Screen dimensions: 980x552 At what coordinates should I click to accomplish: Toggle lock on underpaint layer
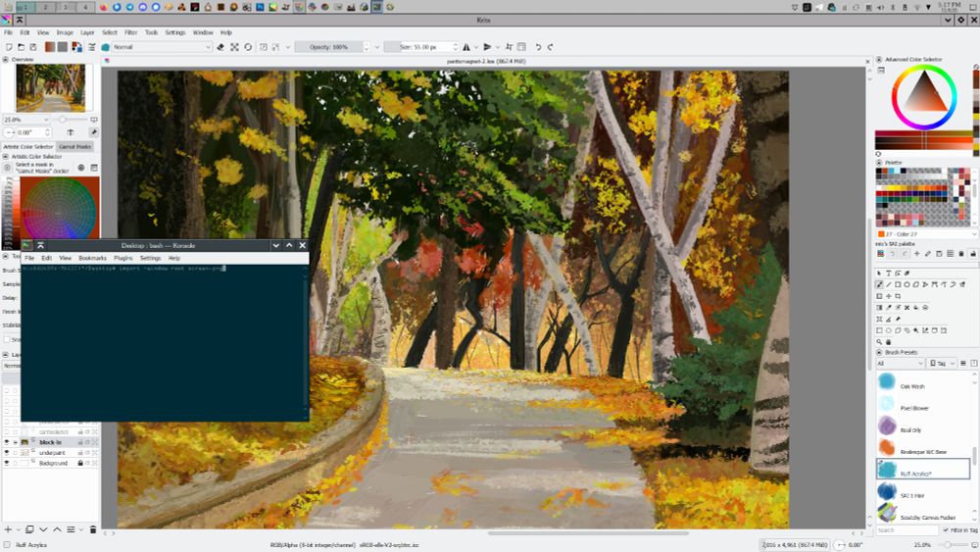pyautogui.click(x=80, y=453)
